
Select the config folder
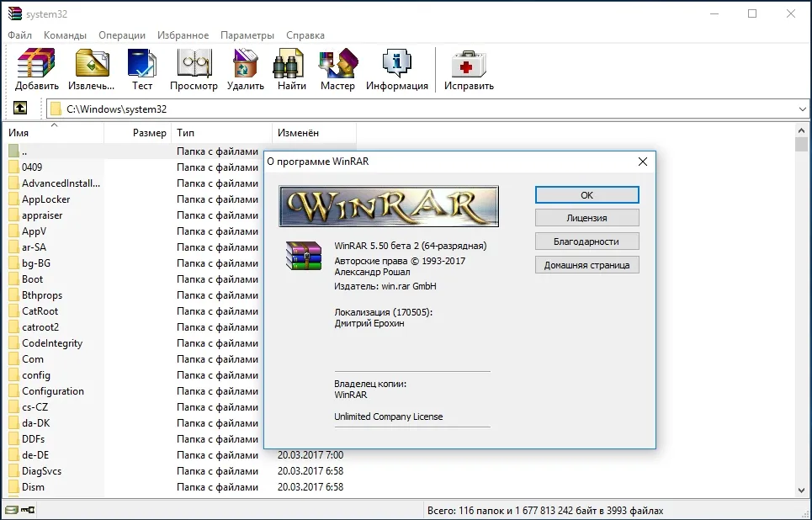[x=35, y=375]
